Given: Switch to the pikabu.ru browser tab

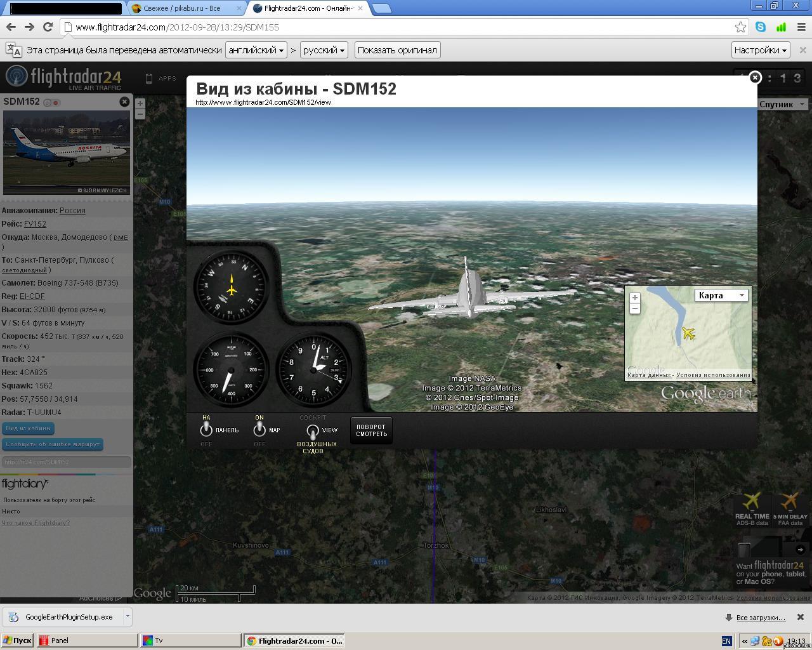Looking at the screenshot, I should [x=182, y=8].
